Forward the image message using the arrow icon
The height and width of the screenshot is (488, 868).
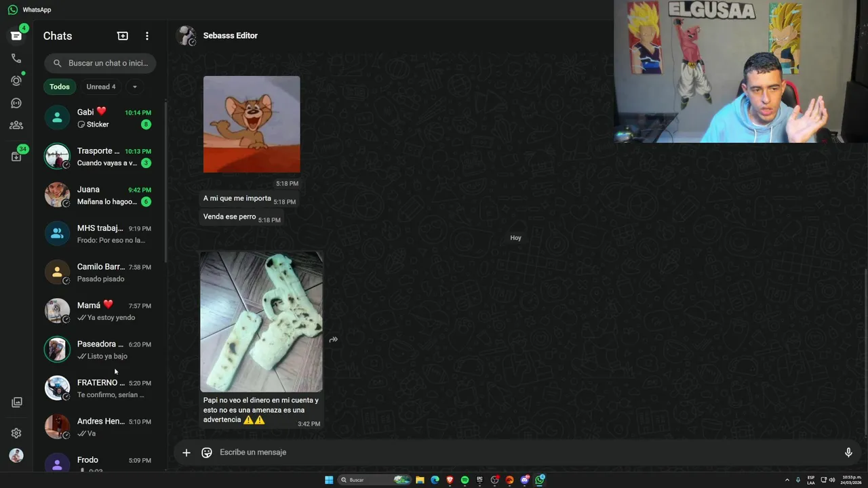coord(334,340)
